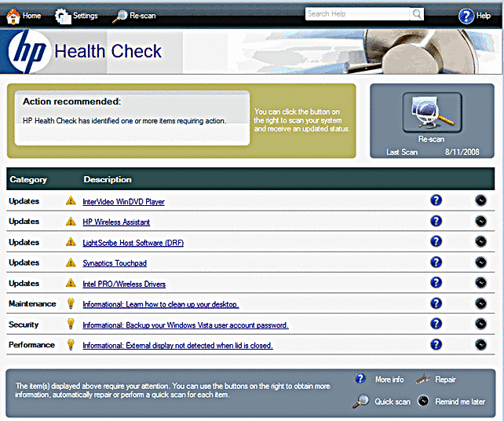
Task: Remind me later for Intel PRO/Wireless Drivers
Action: tap(480, 283)
